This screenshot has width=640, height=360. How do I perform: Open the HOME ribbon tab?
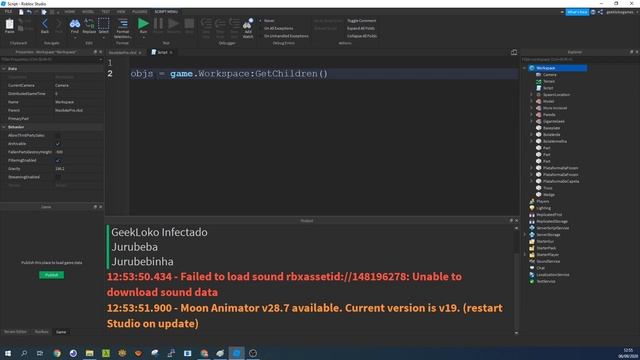[x=70, y=12]
